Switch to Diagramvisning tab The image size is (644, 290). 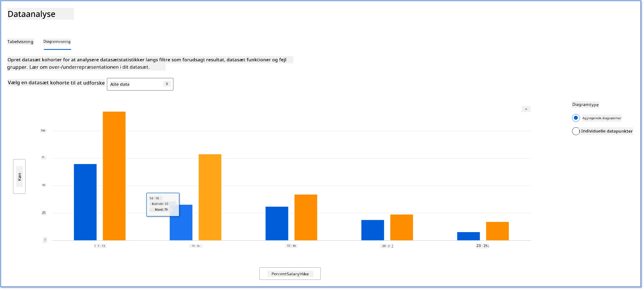(x=57, y=42)
